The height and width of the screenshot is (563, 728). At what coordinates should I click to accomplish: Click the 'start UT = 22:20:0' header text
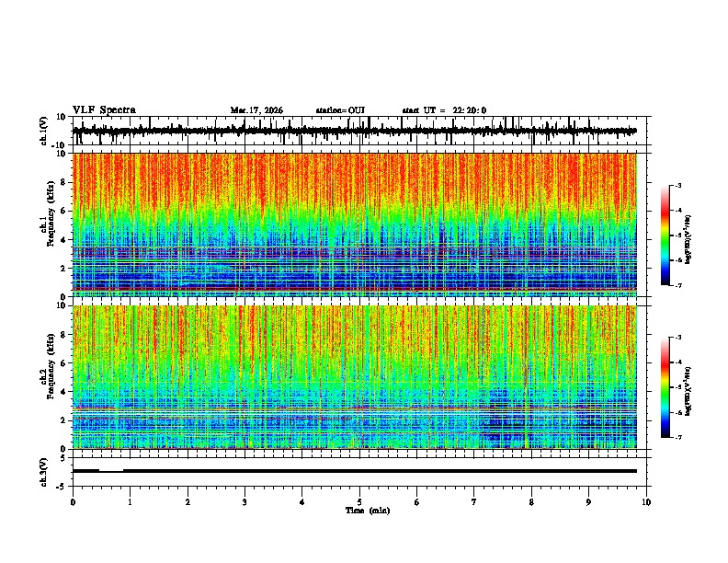point(444,110)
